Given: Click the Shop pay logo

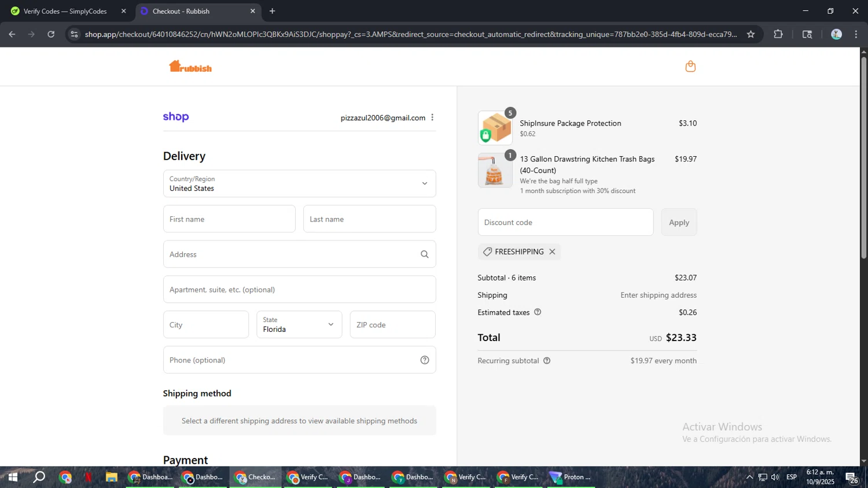Looking at the screenshot, I should (176, 117).
